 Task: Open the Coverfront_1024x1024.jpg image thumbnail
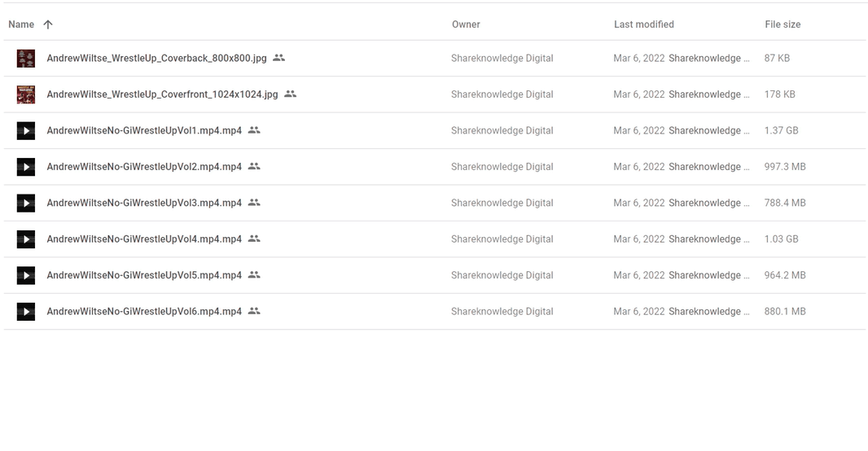coord(26,94)
